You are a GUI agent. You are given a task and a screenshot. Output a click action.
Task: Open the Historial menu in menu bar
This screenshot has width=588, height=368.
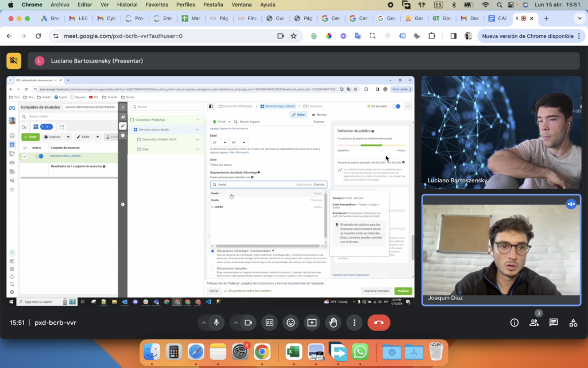[127, 5]
